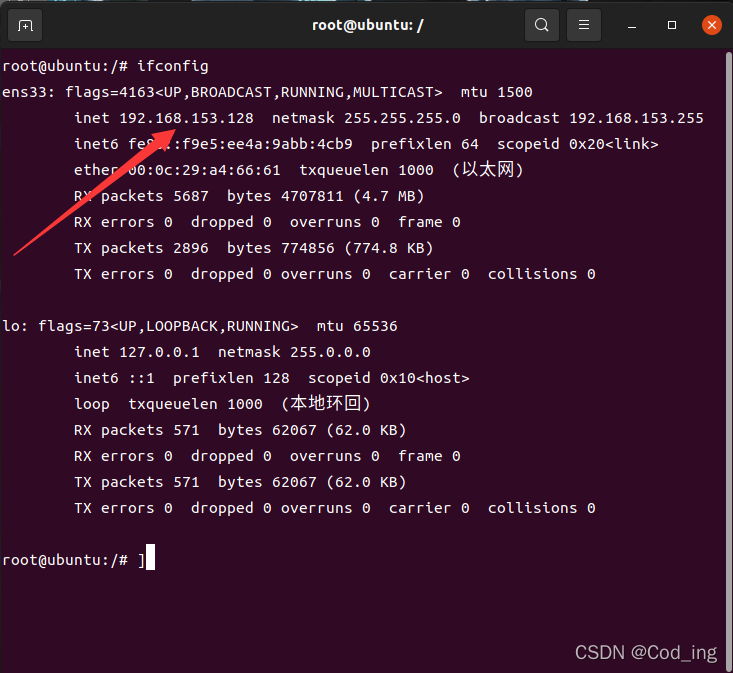Minimize the terminal window
The height and width of the screenshot is (673, 733).
tap(632, 25)
